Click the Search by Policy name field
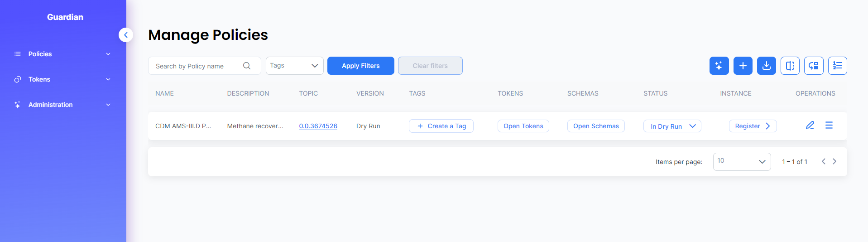 pyautogui.click(x=205, y=66)
